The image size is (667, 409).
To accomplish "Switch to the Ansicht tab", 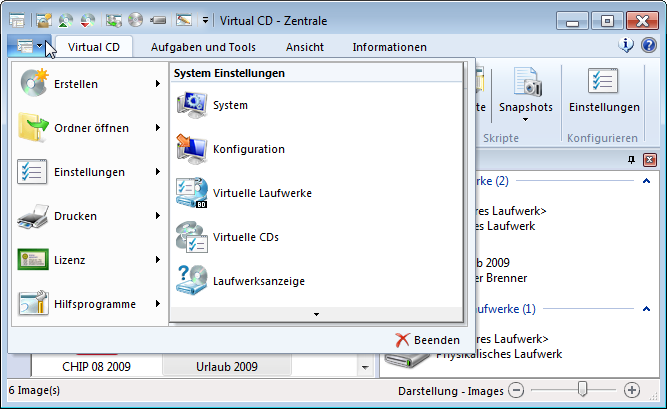I will tap(305, 47).
